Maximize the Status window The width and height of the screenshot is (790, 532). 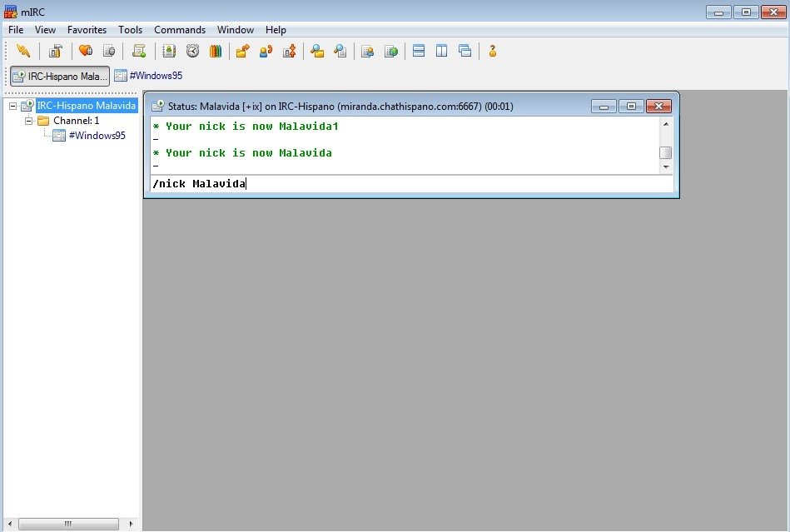click(x=631, y=106)
